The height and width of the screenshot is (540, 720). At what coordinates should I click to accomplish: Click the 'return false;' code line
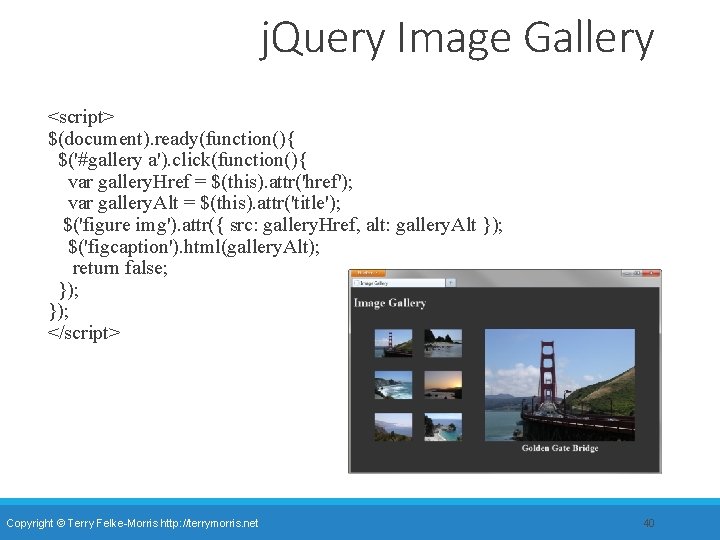coord(120,268)
